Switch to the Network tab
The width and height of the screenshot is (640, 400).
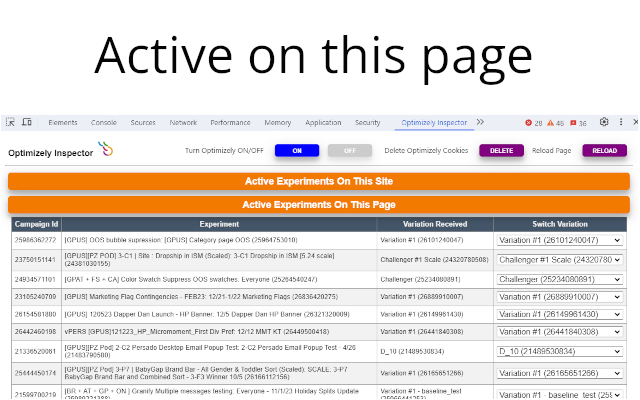click(x=183, y=122)
